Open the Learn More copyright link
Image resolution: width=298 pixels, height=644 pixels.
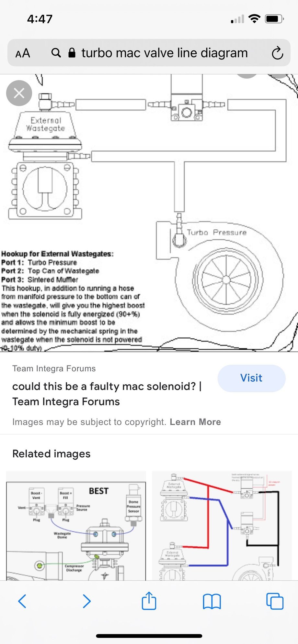pyautogui.click(x=195, y=422)
